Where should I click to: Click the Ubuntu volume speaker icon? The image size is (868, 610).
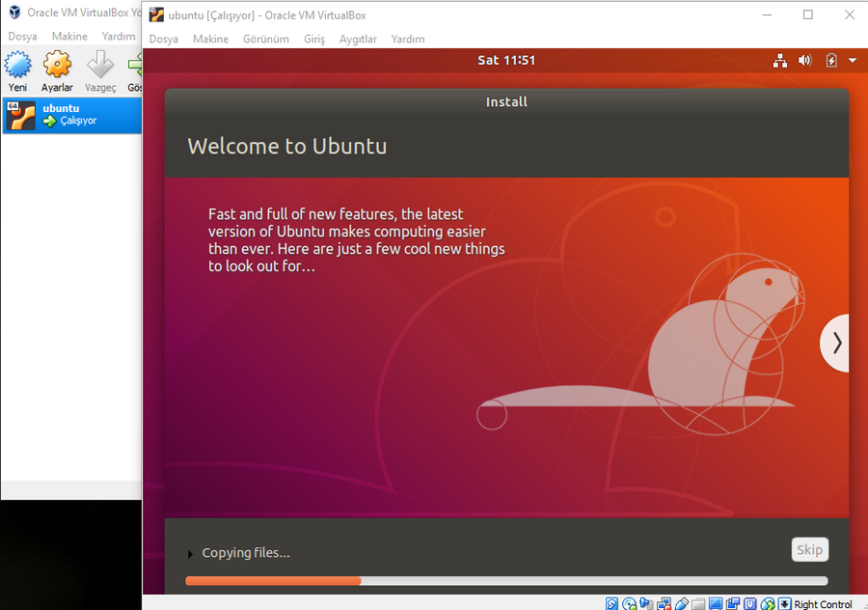tap(805, 61)
